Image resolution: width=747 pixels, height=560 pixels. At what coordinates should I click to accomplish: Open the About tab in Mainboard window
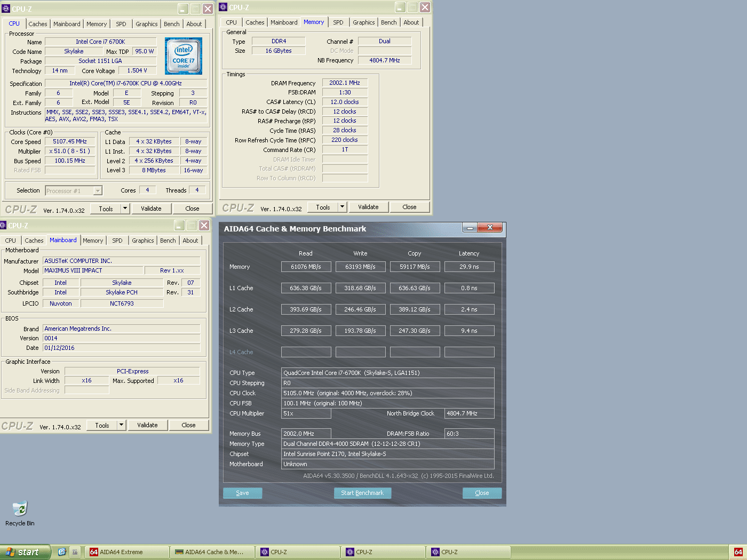click(x=190, y=241)
